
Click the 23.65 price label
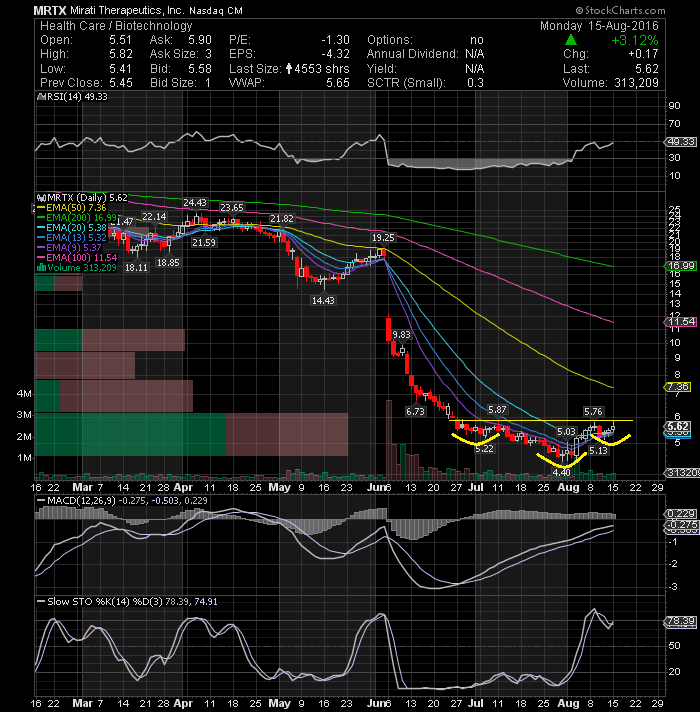tap(232, 208)
